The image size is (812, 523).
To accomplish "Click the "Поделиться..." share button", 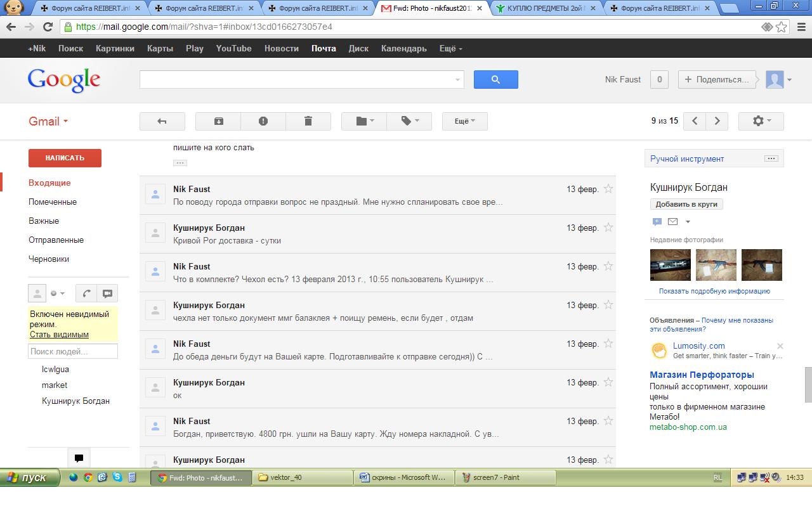I will point(717,79).
